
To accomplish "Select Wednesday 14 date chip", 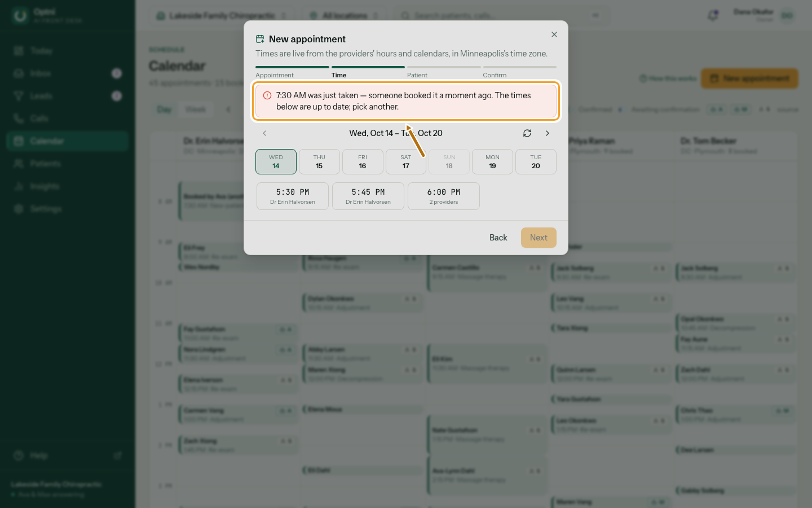I will [276, 161].
